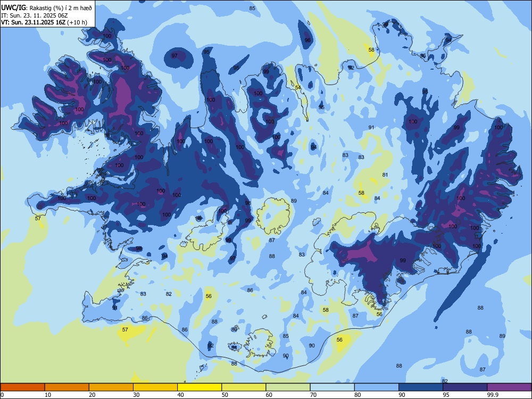This screenshot has width=532, height=399.
Task: Click the title text 'UWC/IG: Rakastig (%) í 2 m hæð'
Action: 46,7
